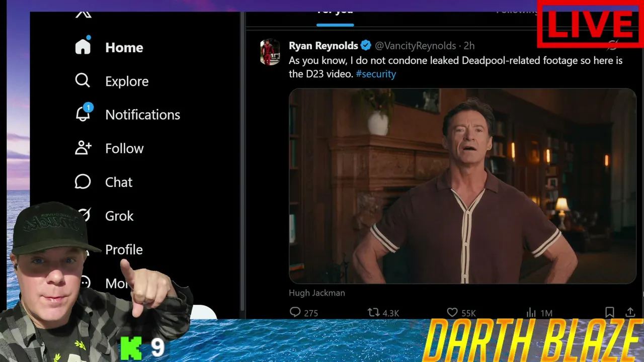The height and width of the screenshot is (362, 644).
Task: Click the tweet text about leaked Deadpool footage
Action: [x=456, y=67]
